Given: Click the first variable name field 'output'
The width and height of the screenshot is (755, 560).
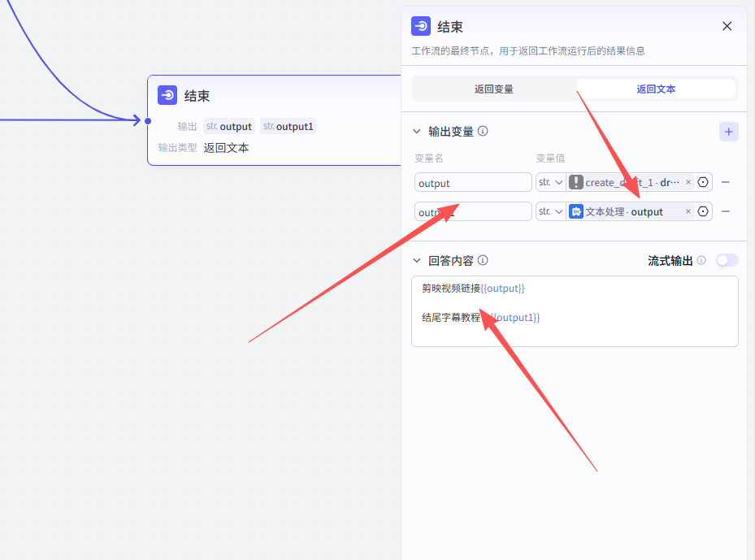Looking at the screenshot, I should [472, 183].
